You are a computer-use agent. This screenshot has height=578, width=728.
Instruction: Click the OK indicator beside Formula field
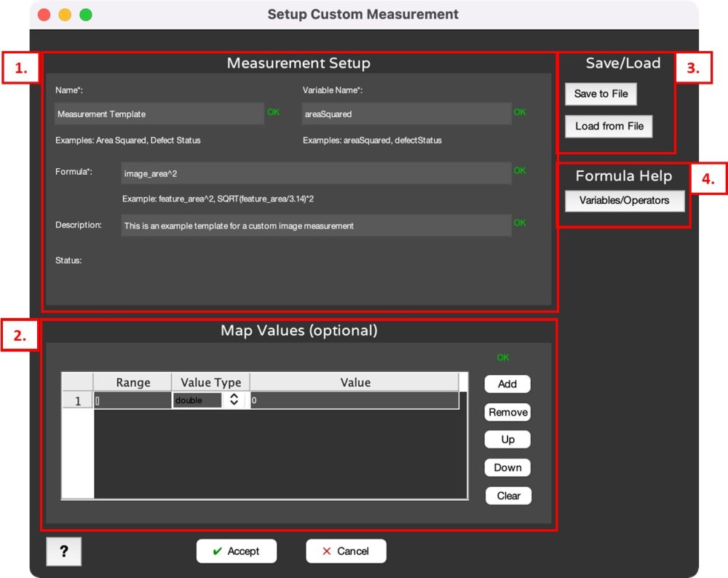(x=520, y=170)
